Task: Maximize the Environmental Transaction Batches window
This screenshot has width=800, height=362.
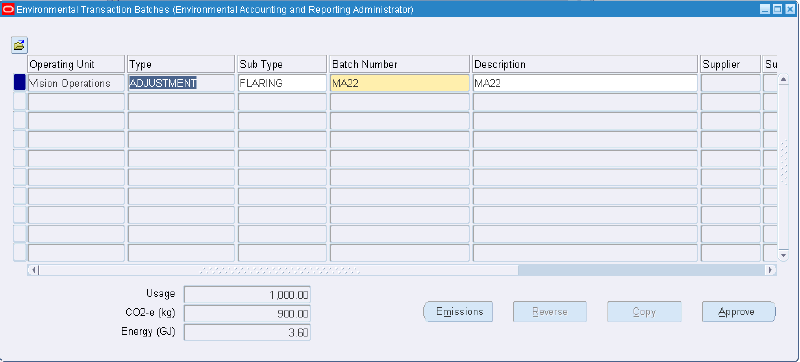Action: [778, 10]
